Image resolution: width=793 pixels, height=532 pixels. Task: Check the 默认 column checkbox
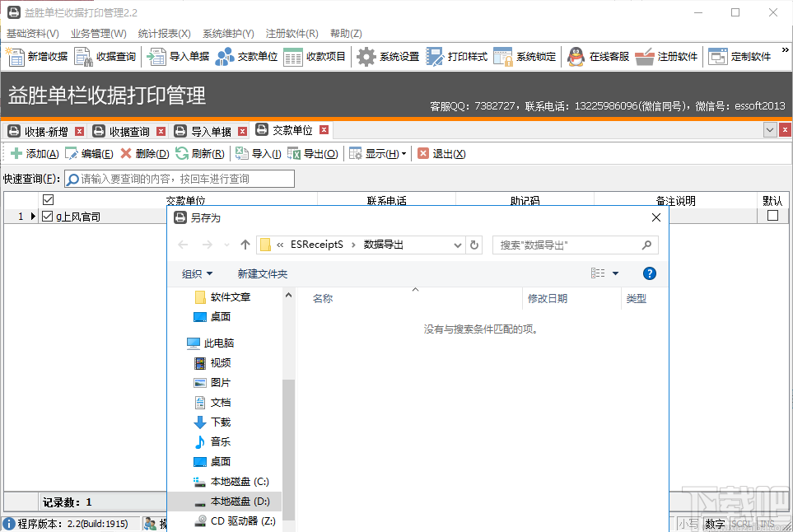click(x=771, y=215)
